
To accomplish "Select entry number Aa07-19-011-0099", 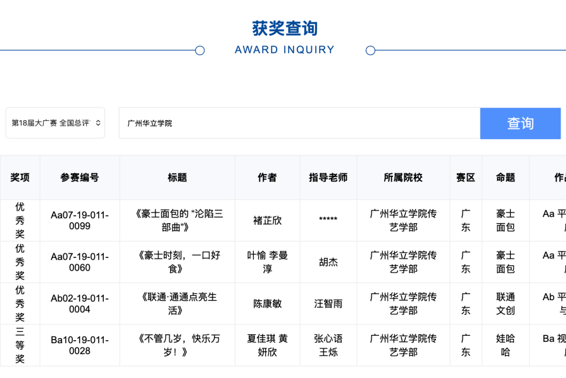I will tap(79, 220).
